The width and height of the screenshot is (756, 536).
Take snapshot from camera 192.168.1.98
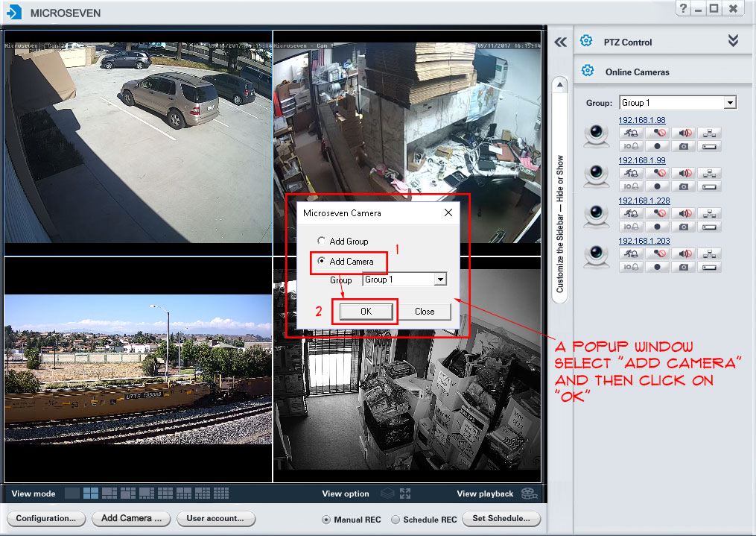tap(683, 146)
